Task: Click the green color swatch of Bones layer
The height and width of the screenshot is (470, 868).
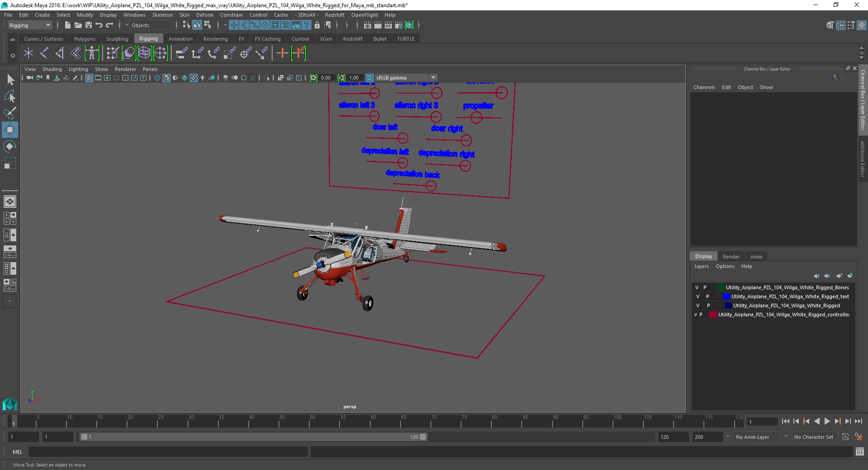Action: [x=721, y=287]
